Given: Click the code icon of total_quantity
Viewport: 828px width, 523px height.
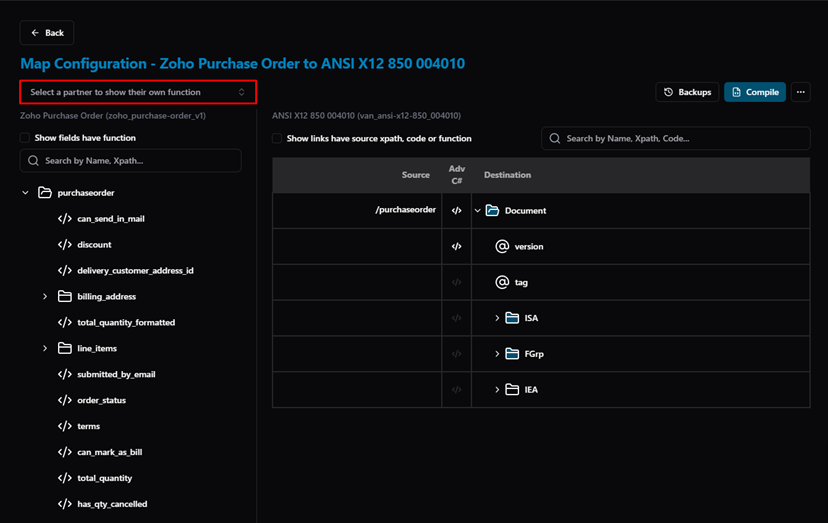Looking at the screenshot, I should tap(64, 478).
